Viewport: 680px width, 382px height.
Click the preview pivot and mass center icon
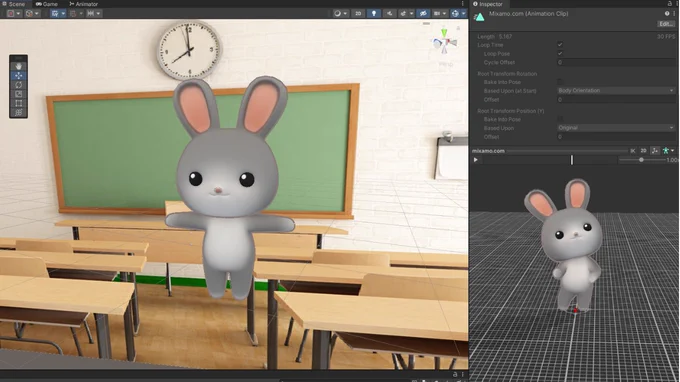[655, 150]
